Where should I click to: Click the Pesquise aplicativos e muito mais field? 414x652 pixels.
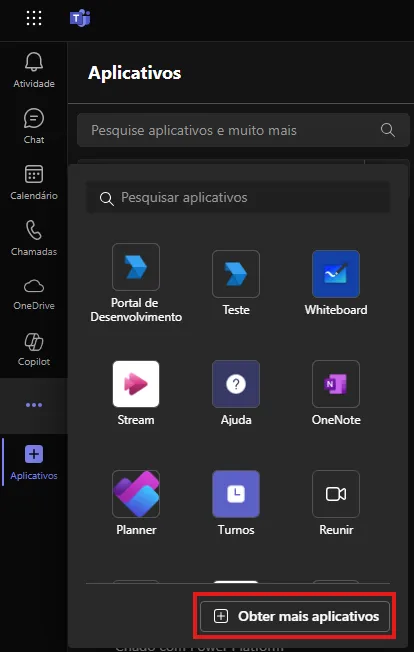[243, 130]
